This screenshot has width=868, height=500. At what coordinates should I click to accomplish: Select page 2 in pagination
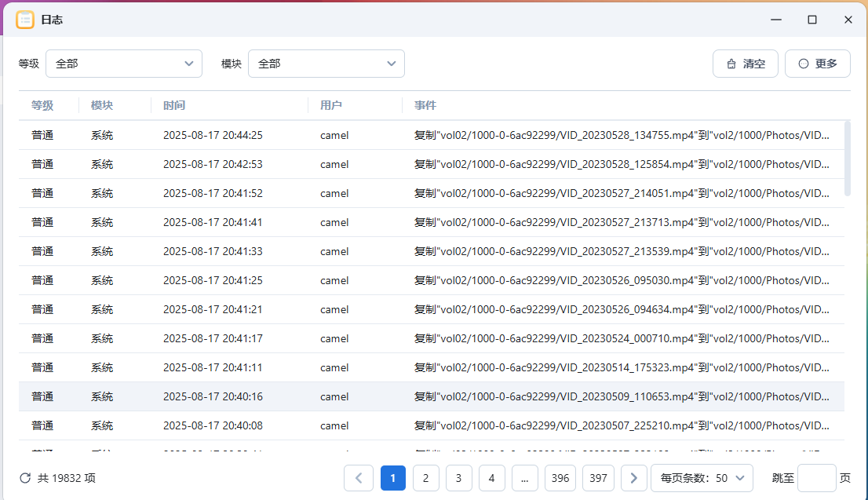(x=425, y=478)
